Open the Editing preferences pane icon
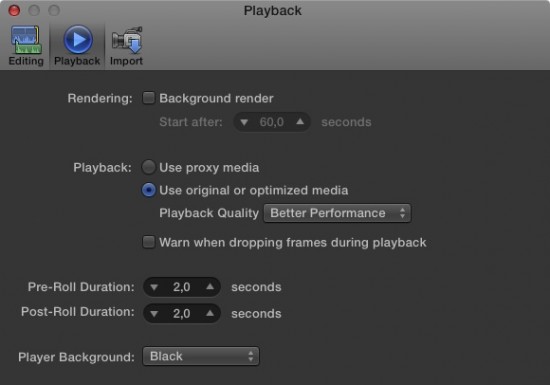 (26, 40)
